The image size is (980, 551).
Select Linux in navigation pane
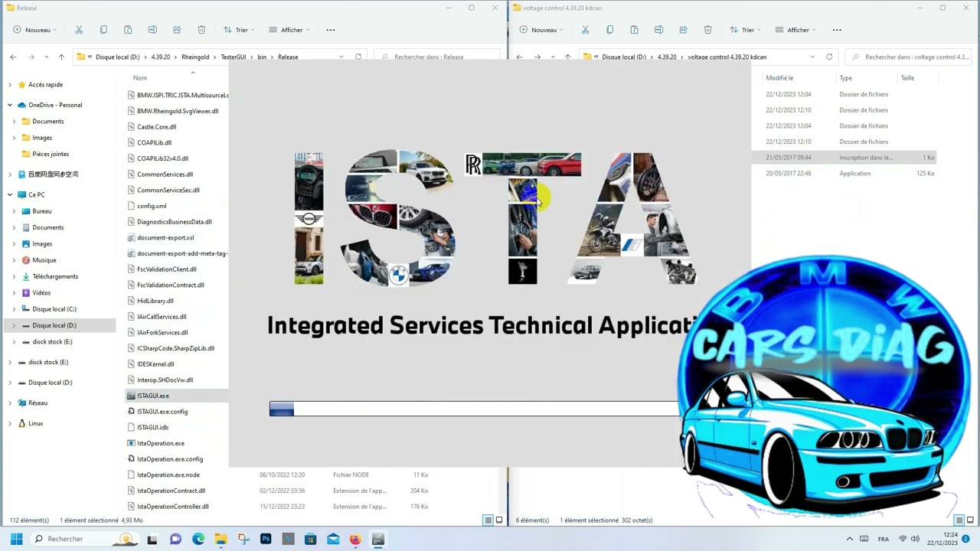tap(35, 423)
